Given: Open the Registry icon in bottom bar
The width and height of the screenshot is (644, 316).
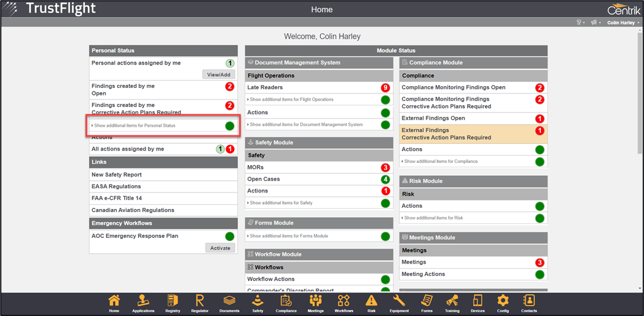Looking at the screenshot, I should click(173, 301).
